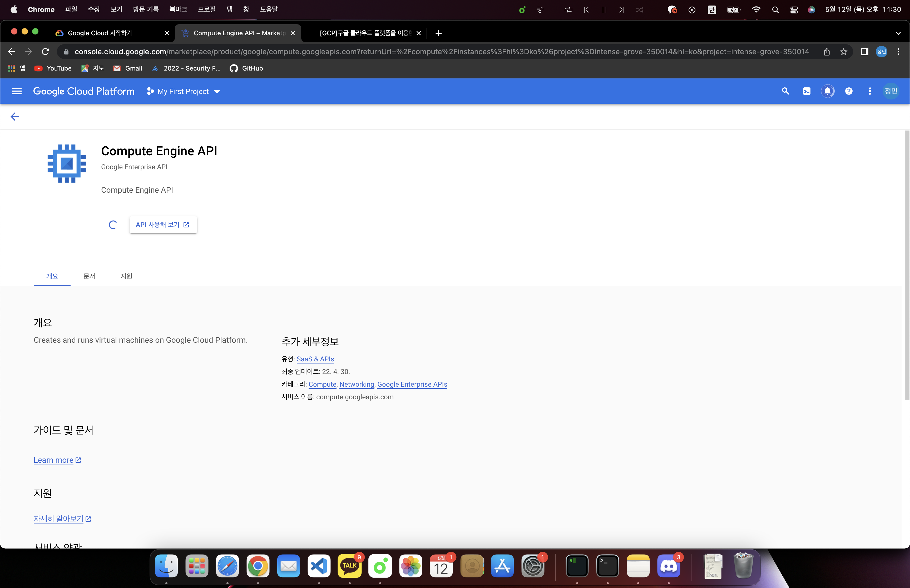This screenshot has height=588, width=910.
Task: Click the share page icon
Action: coord(826,52)
